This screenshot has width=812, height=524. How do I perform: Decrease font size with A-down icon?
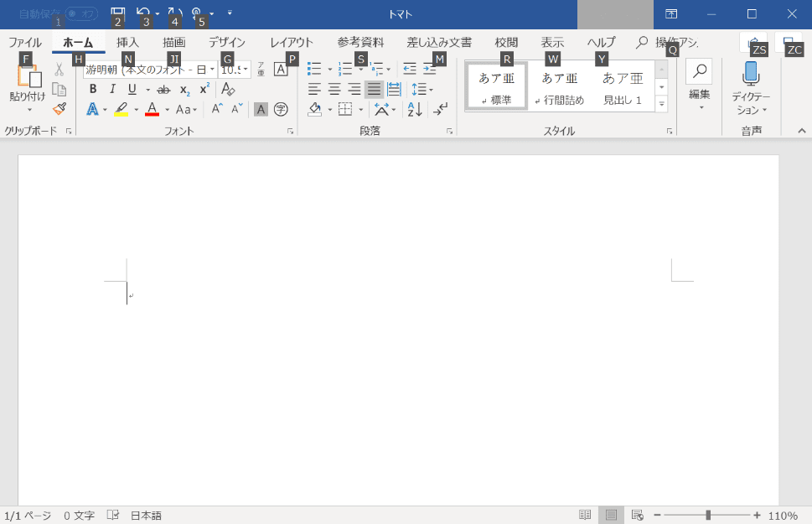pyautogui.click(x=237, y=109)
